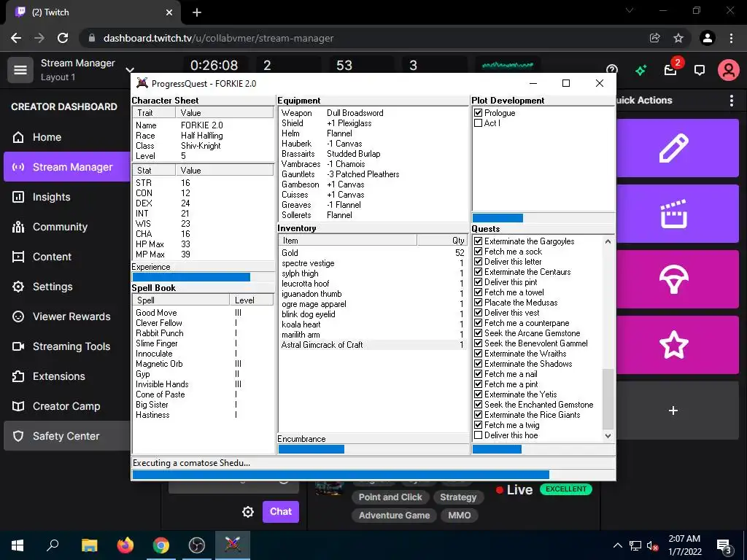Viewport: 747px width, 560px height.
Task: Select Stream Manager in the sidebar
Action: (66, 167)
